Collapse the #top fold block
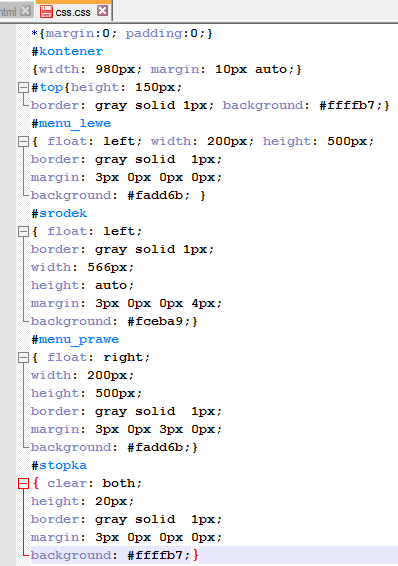Screen dimensions: 398x566 click(x=23, y=87)
